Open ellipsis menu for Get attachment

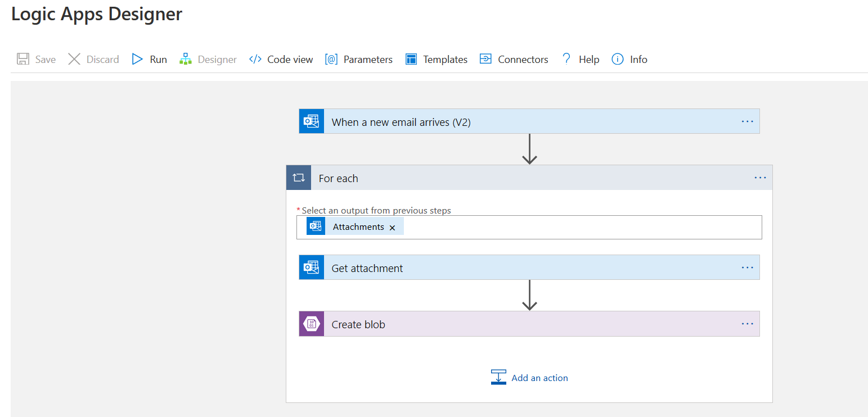747,268
